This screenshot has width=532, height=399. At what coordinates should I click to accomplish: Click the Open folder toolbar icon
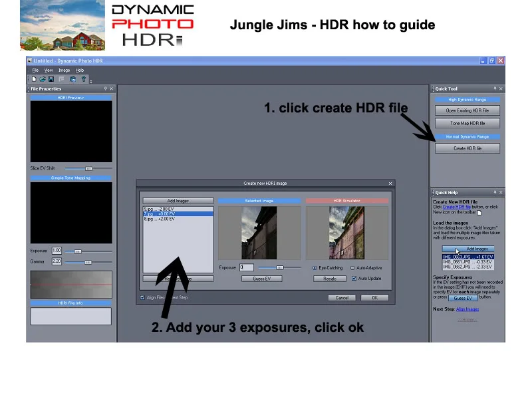(43, 79)
